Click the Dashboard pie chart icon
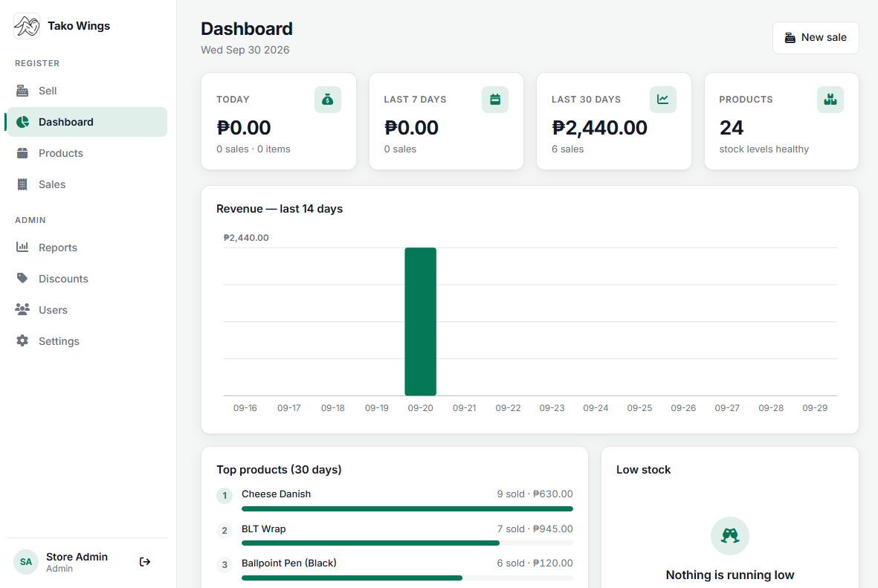Image resolution: width=878 pixels, height=588 pixels. coord(22,122)
